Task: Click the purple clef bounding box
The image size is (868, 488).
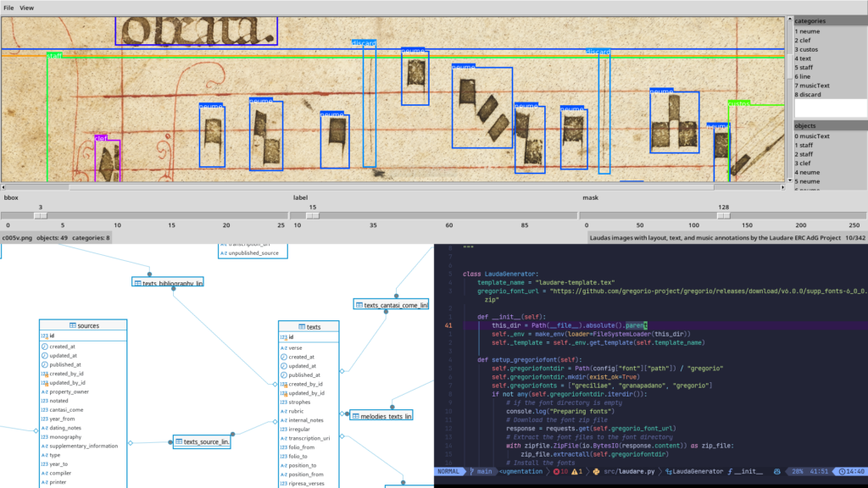Action: click(x=108, y=160)
